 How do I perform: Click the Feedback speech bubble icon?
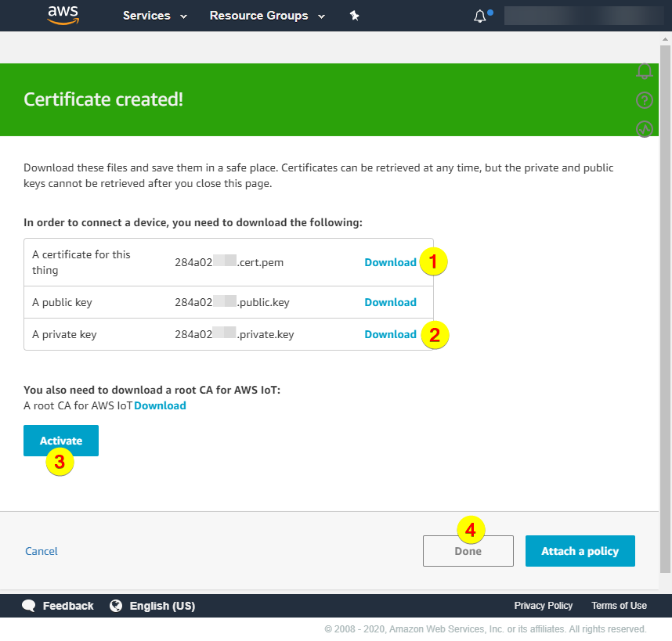pos(29,606)
